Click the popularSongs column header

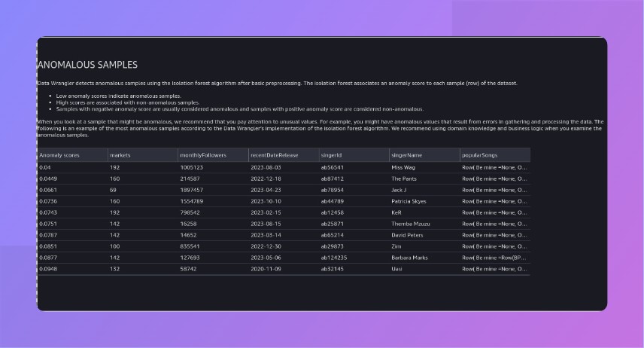coord(481,155)
